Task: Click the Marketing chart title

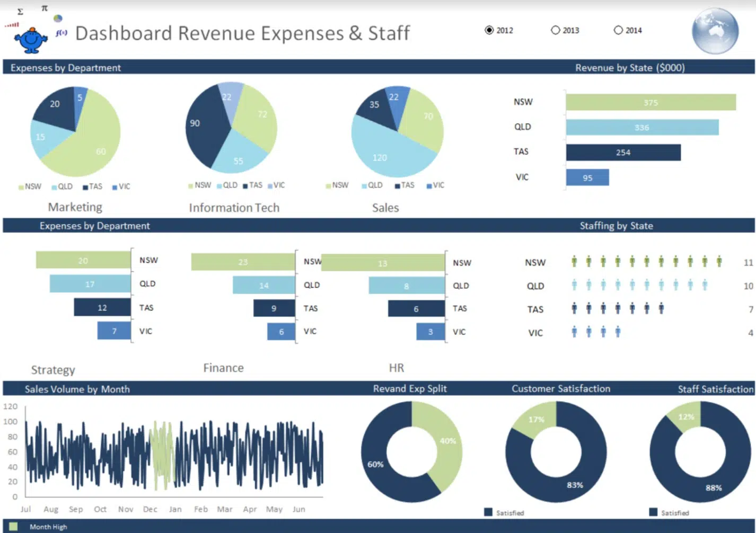Action: (x=75, y=207)
